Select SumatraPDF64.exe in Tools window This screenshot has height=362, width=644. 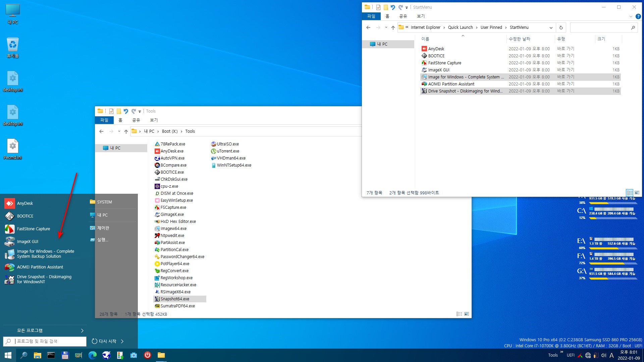pyautogui.click(x=175, y=306)
